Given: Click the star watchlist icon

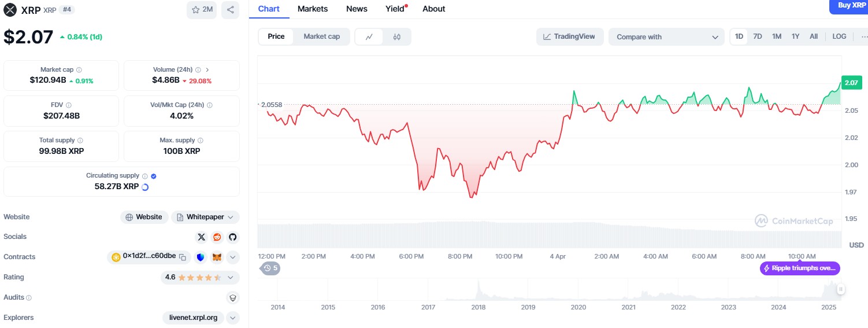Looking at the screenshot, I should pos(202,10).
